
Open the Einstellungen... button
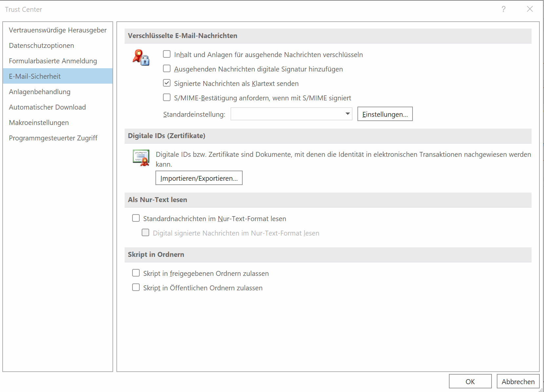coord(385,114)
